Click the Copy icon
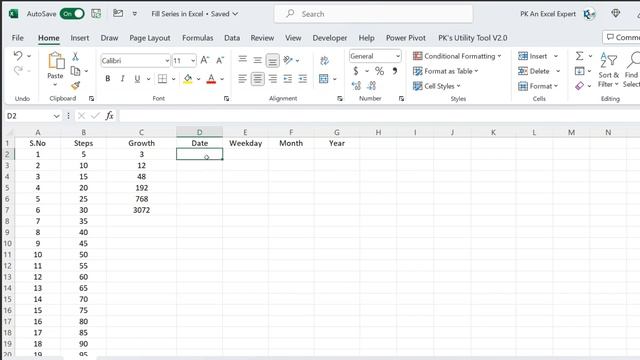 point(75,71)
